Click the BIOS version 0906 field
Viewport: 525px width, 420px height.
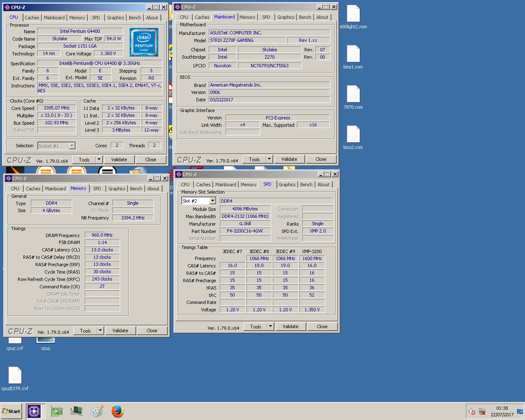(x=269, y=92)
